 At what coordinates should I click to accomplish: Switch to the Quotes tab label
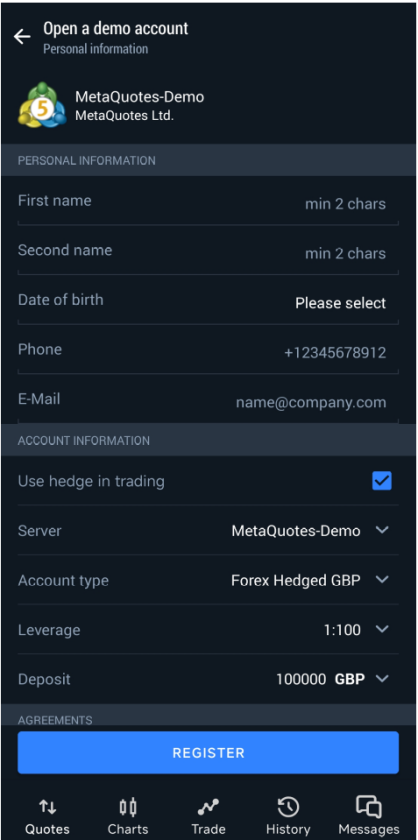(47, 829)
